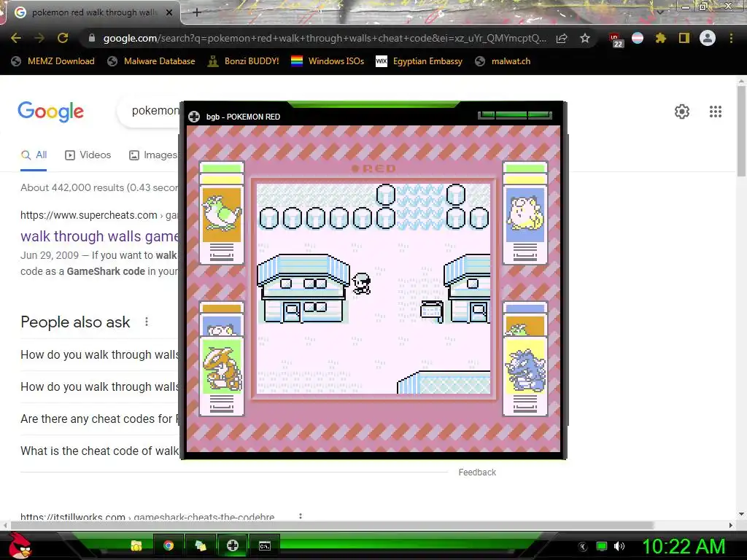Screen dimensions: 747x560
Task: Open the Extensions puzzle piece menu
Action: (x=661, y=38)
